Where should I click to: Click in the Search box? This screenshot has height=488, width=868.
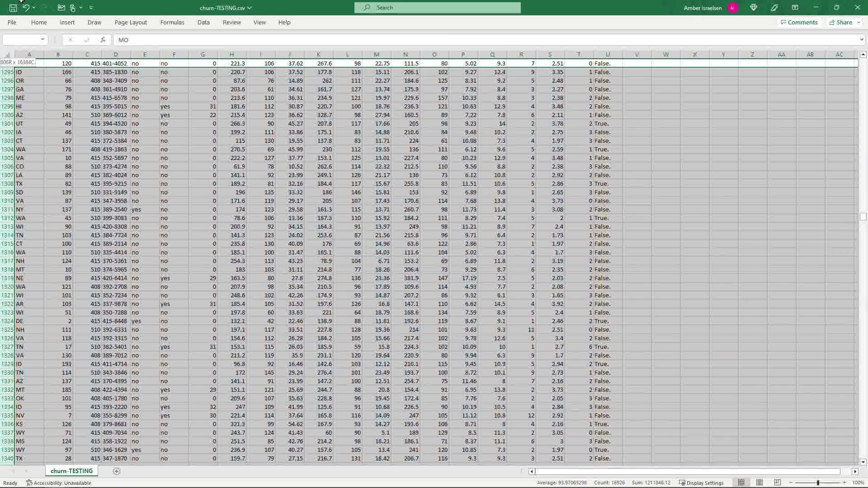click(438, 8)
